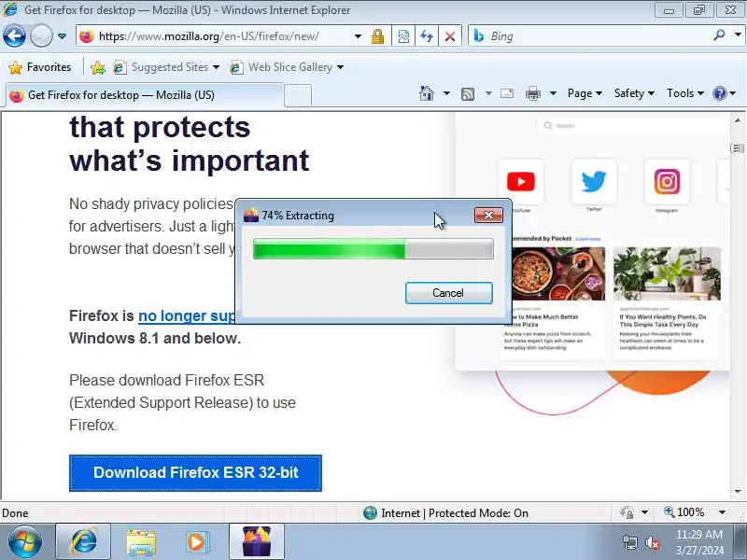Expand the Home button dropdown arrow

[x=446, y=93]
